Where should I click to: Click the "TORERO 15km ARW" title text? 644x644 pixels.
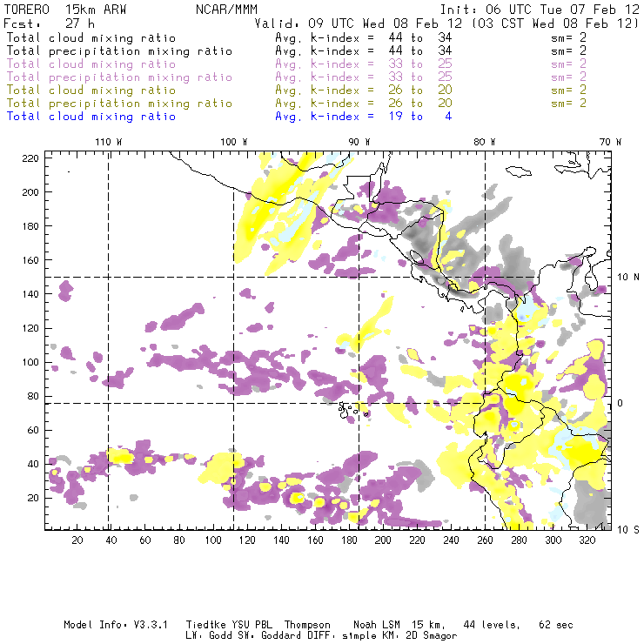65,10
